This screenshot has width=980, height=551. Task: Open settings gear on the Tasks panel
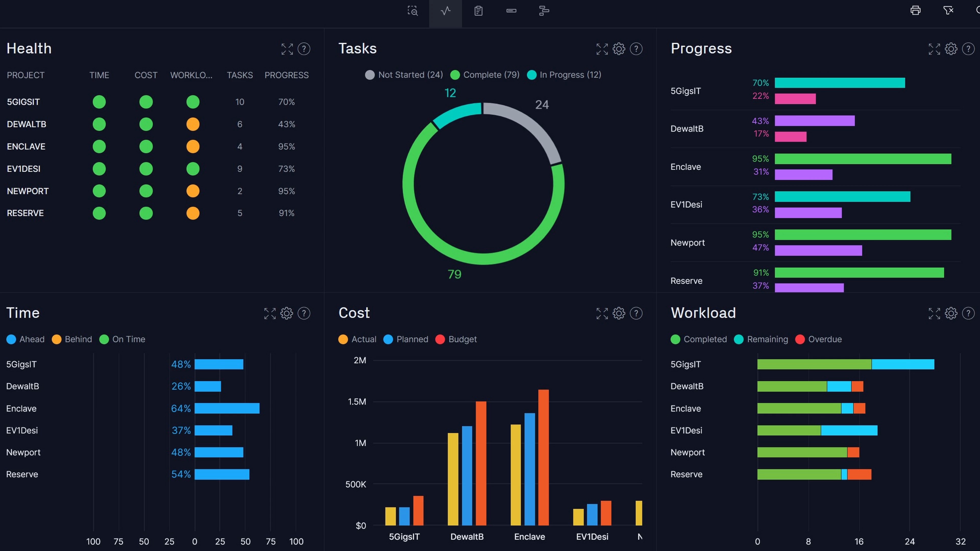(x=619, y=49)
